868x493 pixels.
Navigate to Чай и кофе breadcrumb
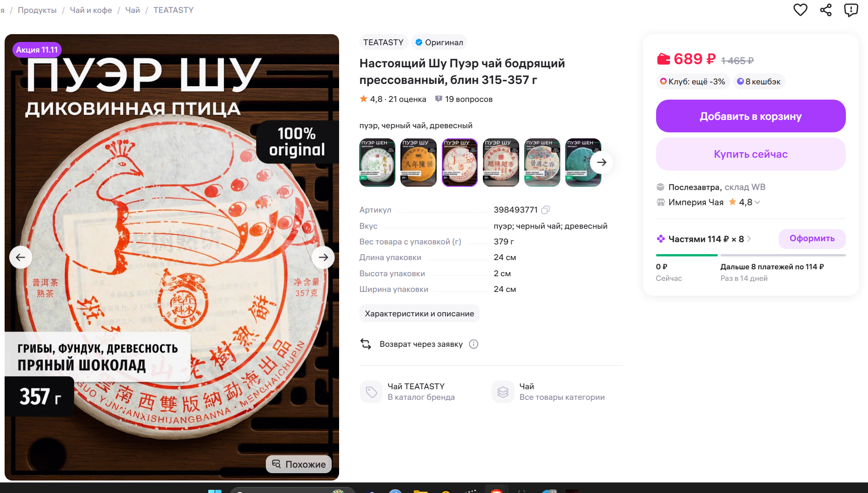coord(91,10)
